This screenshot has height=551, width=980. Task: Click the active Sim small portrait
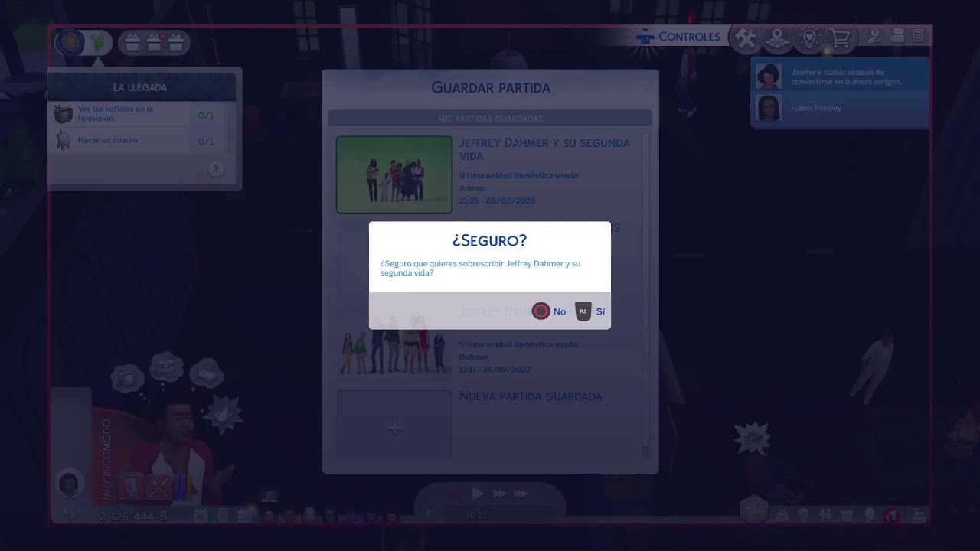pyautogui.click(x=69, y=484)
